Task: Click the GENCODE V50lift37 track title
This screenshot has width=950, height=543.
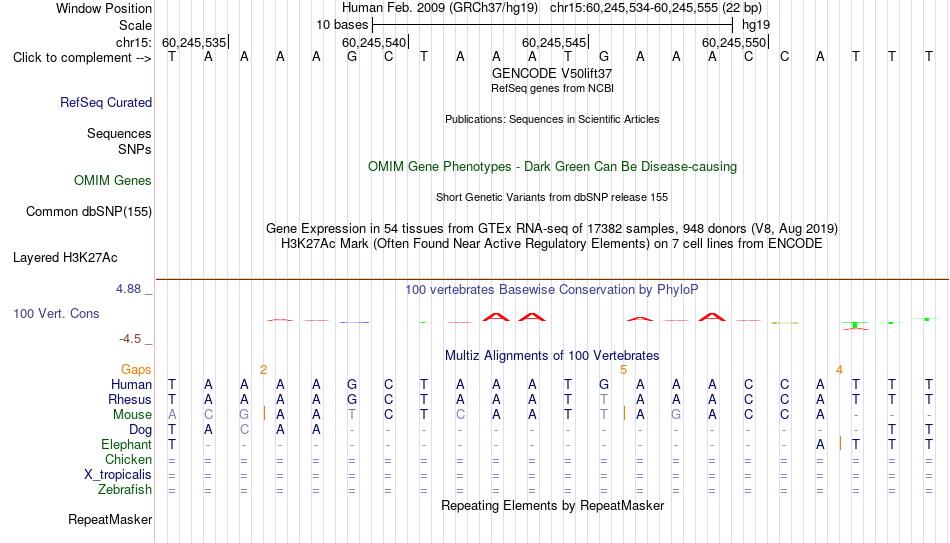Action: coord(552,73)
